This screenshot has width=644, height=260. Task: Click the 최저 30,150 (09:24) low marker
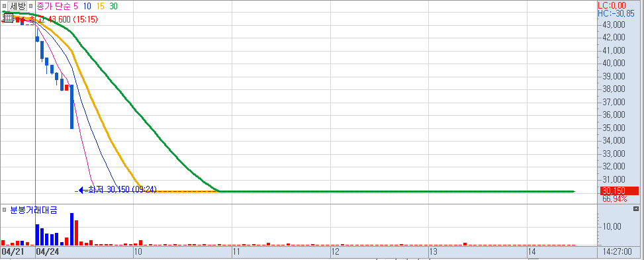pyautogui.click(x=117, y=189)
